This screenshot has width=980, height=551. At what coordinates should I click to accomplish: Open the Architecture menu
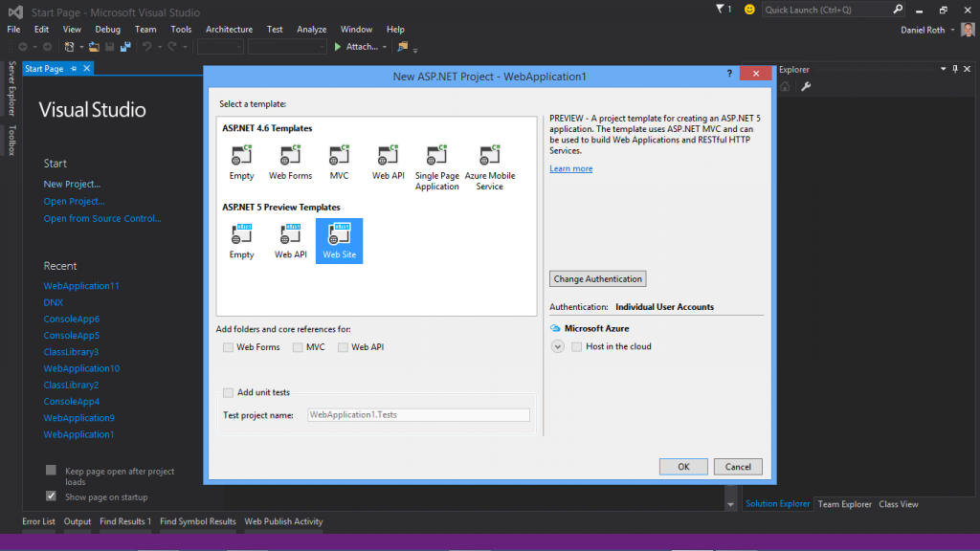point(230,30)
